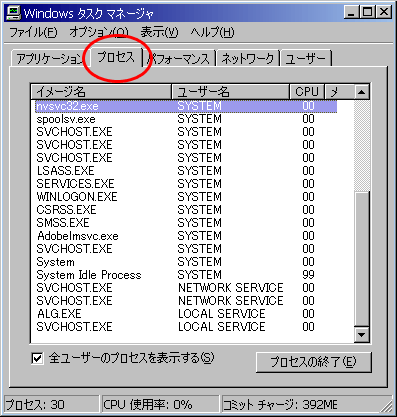This screenshot has width=397, height=417.
Task: Toggle 全ユーザーのプロセスを表示する checkbox
Action: (37, 359)
